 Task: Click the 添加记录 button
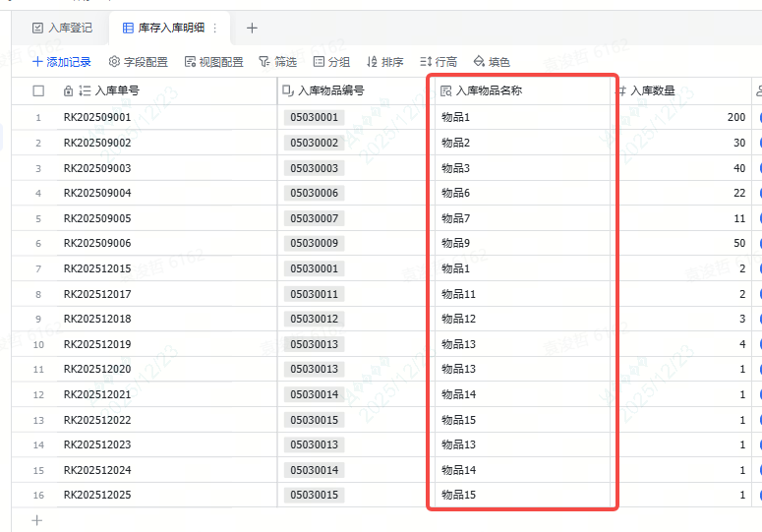[x=61, y=62]
